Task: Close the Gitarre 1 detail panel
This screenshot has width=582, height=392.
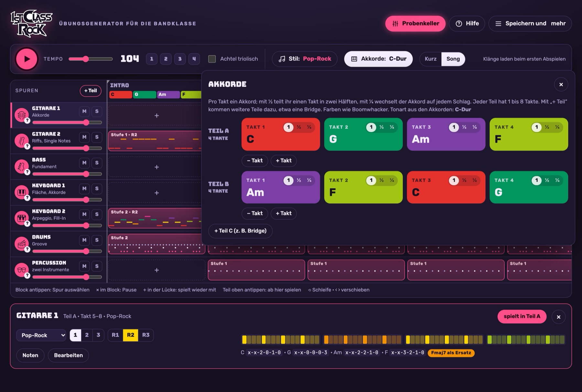Action: click(558, 317)
